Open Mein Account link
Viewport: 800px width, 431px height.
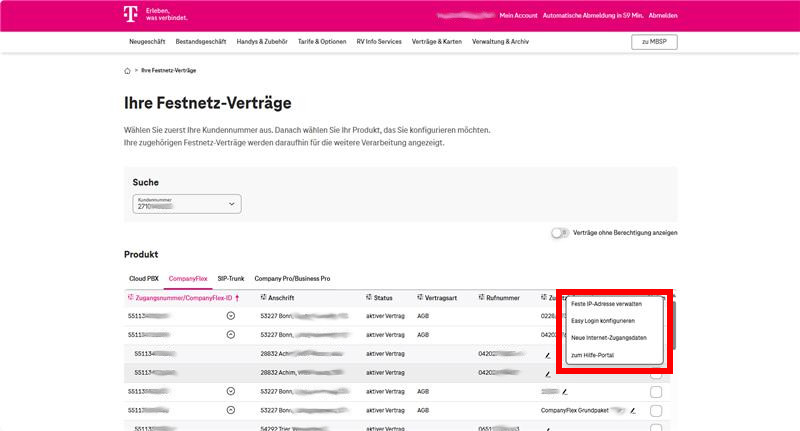(518, 16)
